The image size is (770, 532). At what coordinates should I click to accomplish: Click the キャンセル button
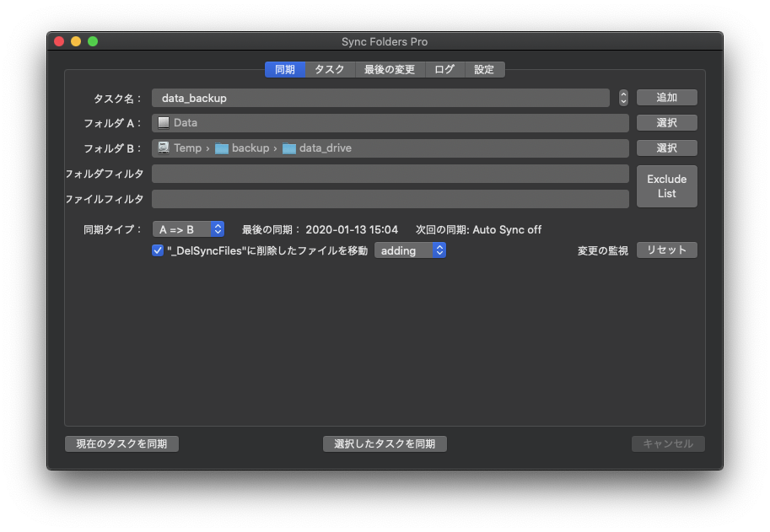pos(668,443)
